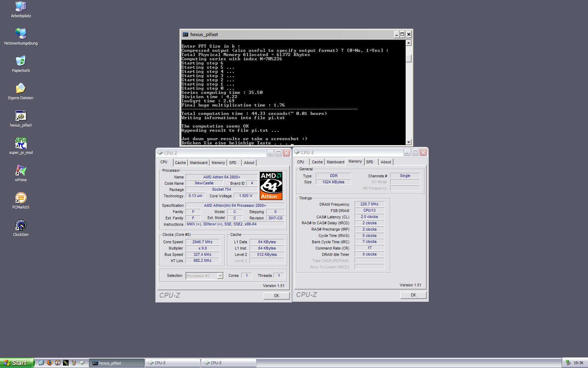Viewport: 588px width, 368px height.
Task: Click the system tray clock 19:36
Action: (x=578, y=363)
